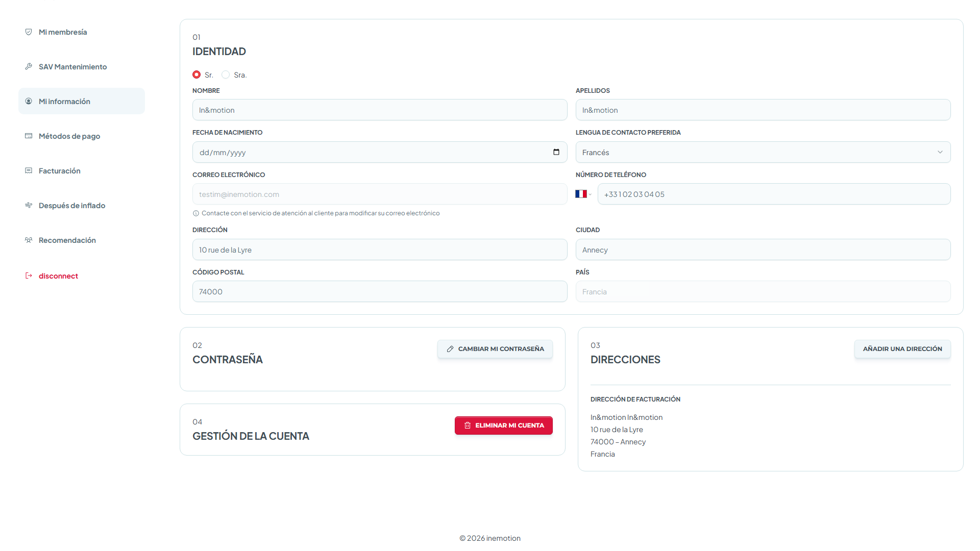Focus the APELLIDOS input field
The width and height of the screenshot is (980, 551).
click(x=763, y=110)
